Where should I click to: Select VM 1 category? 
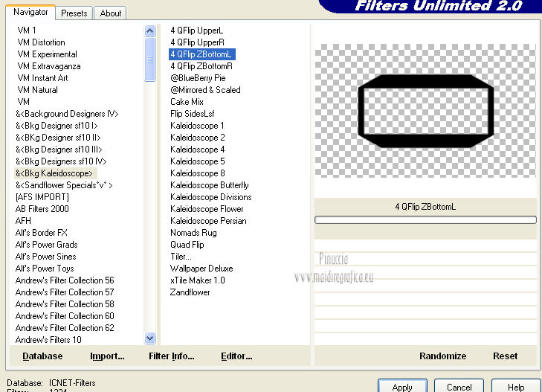click(x=27, y=30)
